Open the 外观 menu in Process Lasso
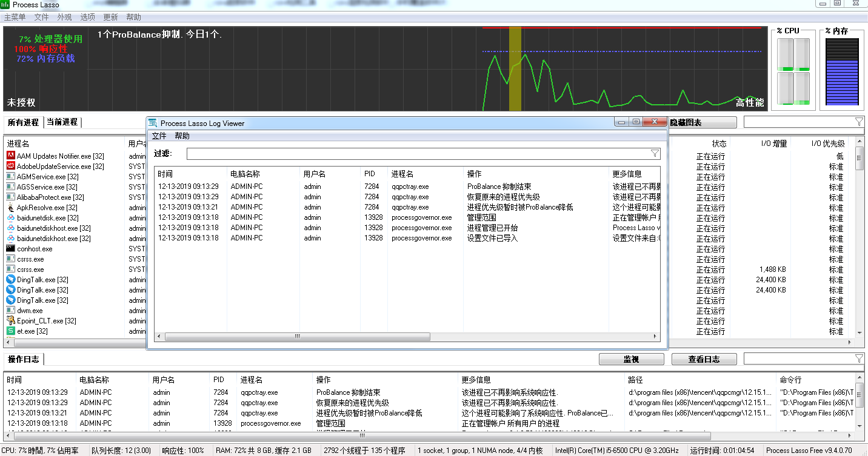The height and width of the screenshot is (456, 868). click(64, 18)
